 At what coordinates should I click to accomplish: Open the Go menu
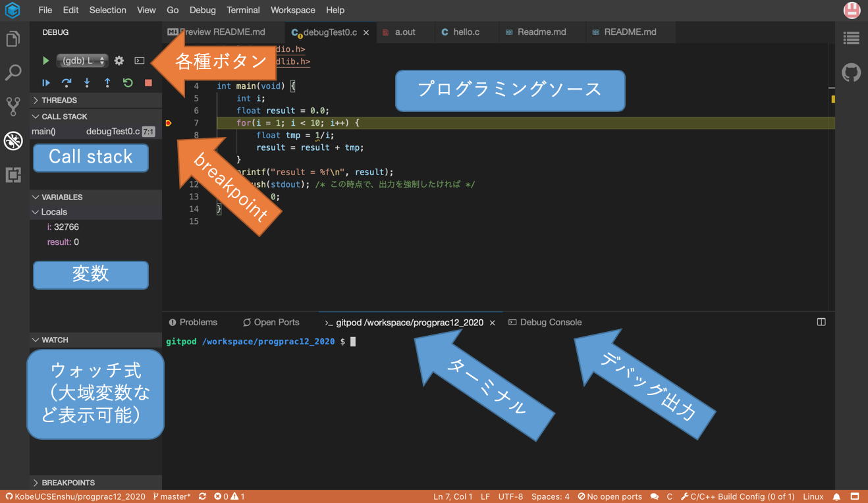click(173, 10)
